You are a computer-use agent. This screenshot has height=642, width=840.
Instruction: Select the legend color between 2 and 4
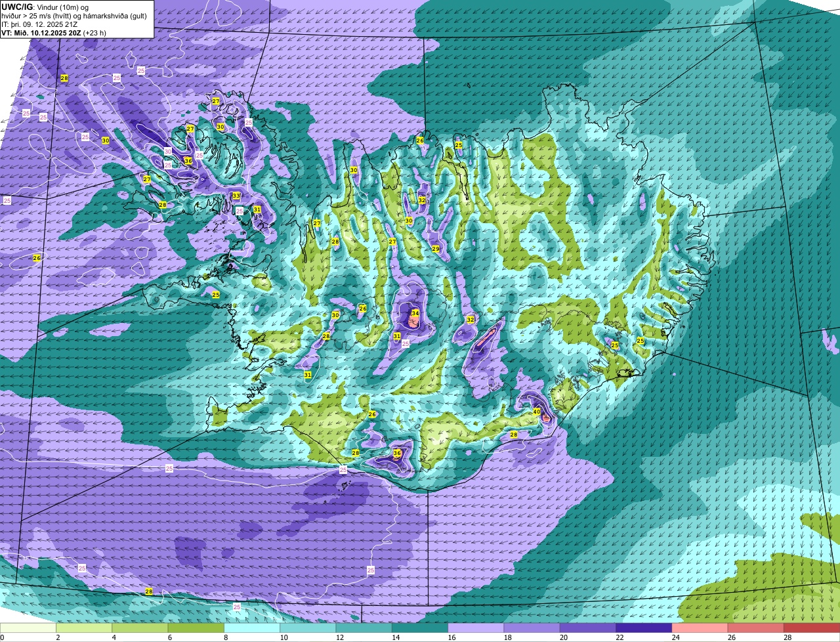click(84, 628)
